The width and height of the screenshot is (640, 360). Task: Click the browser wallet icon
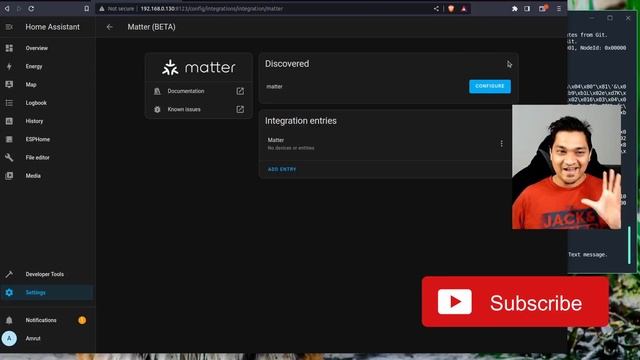(x=542, y=9)
